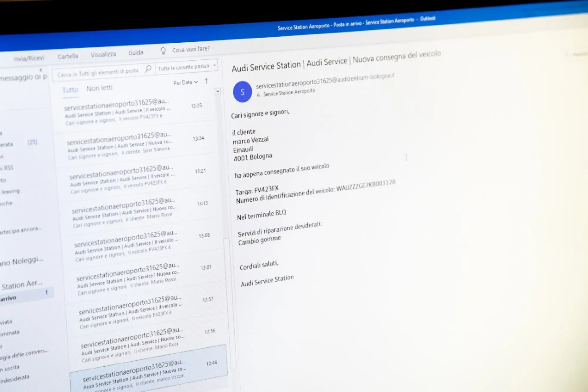
Task: Open 'Tutte le cassette postali' dropdown
Action: pyautogui.click(x=187, y=67)
